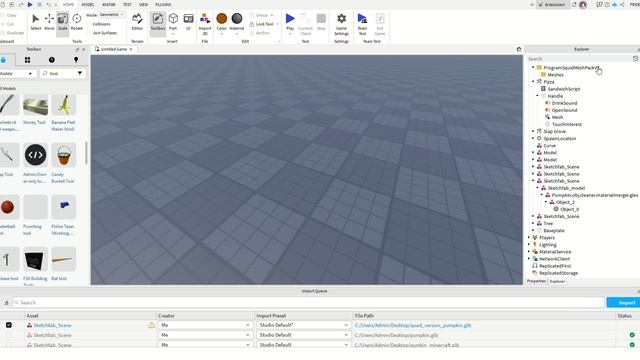Switch to the VIEW ribbon tab
Image resolution: width=640 pixels, height=360 pixels.
point(144,4)
